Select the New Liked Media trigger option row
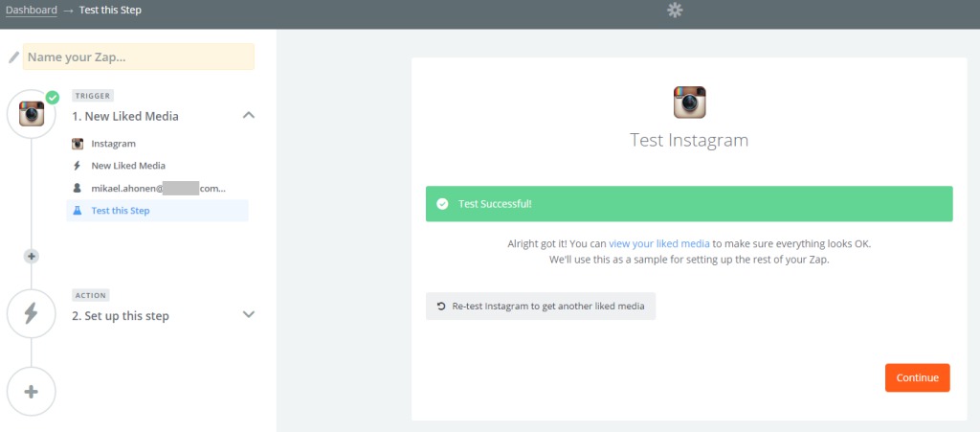 tap(158, 166)
